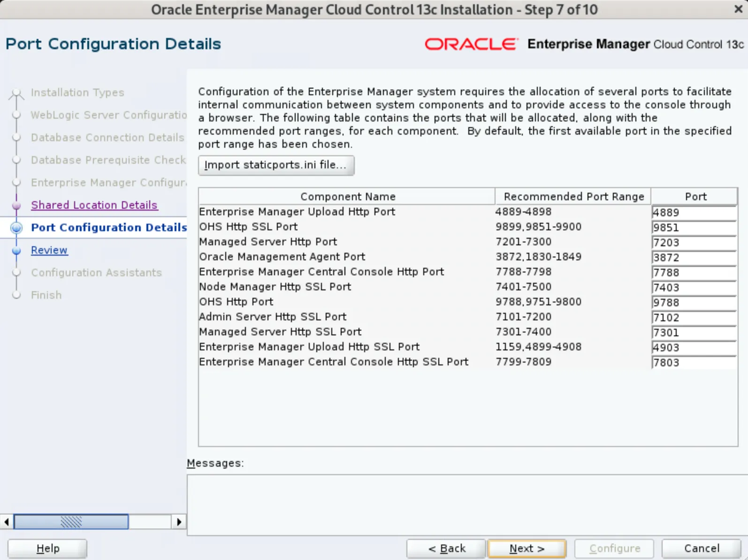Screen dimensions: 748x560
Task: Click the Recommended Port Range column header
Action: [x=573, y=197]
